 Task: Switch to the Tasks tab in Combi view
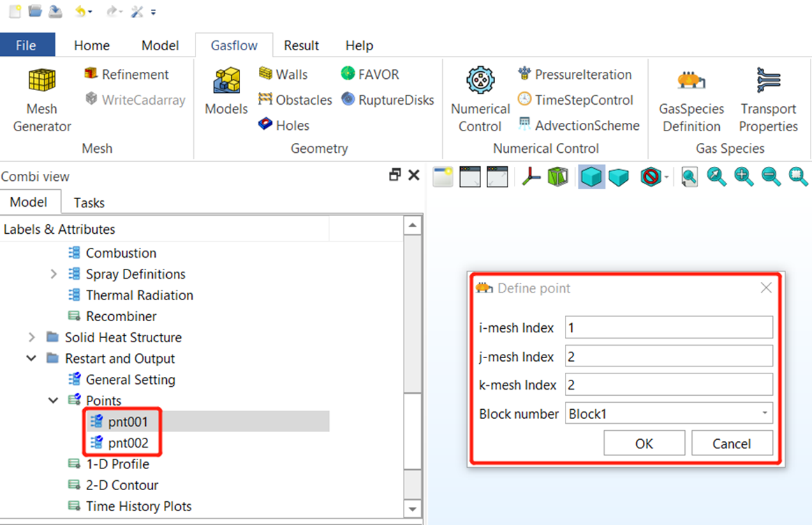89,202
